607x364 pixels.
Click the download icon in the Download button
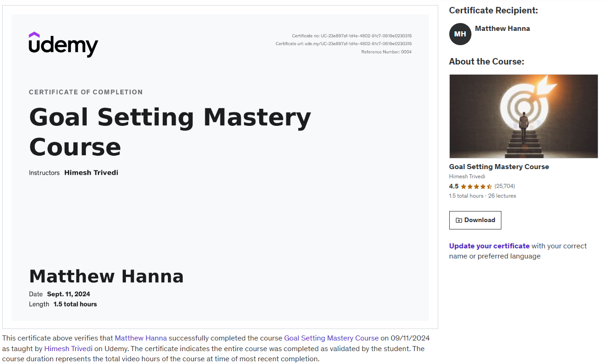(458, 220)
